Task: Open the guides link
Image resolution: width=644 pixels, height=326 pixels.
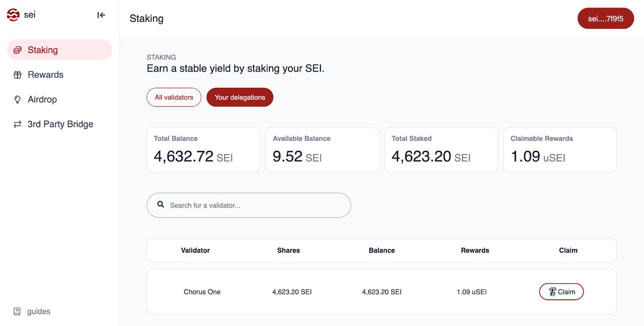Action: [x=39, y=312]
